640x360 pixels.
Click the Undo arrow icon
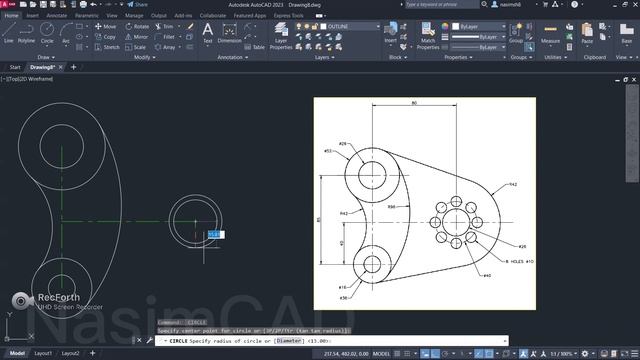(93, 4)
